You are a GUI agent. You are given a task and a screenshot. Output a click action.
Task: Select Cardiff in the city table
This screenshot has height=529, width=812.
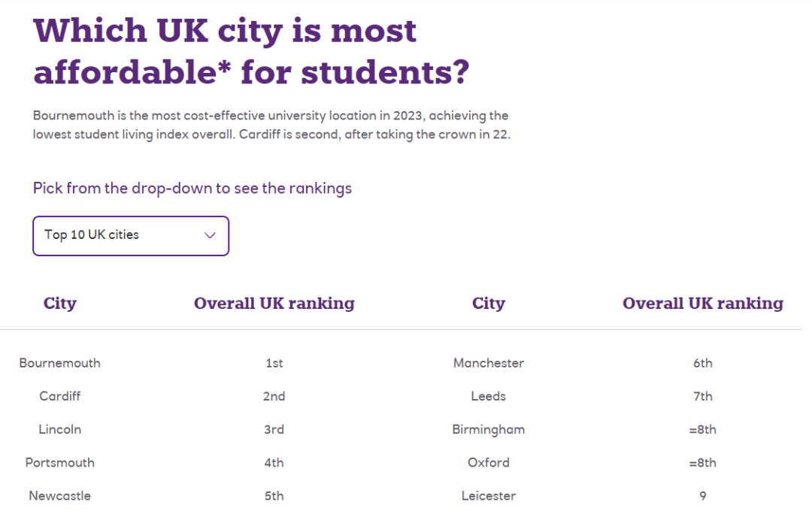60,396
